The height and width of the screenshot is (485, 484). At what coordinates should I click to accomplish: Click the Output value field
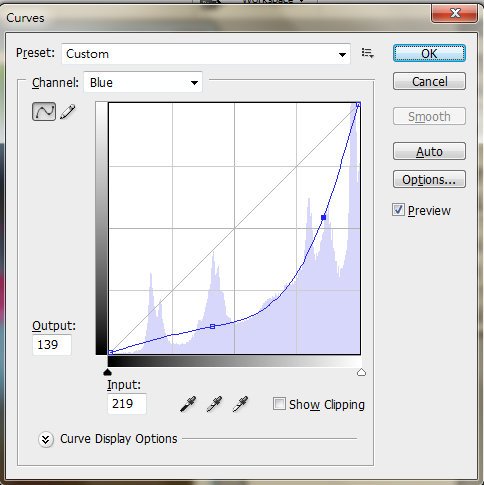tap(52, 345)
